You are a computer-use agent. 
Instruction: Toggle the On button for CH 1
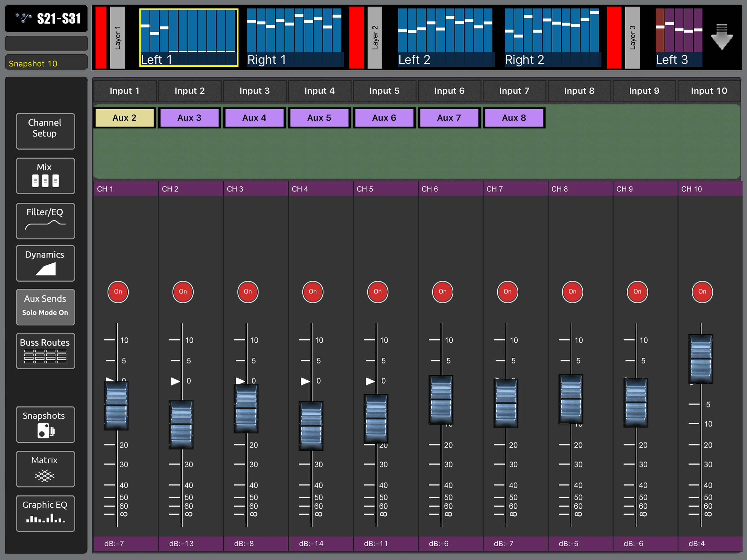(118, 292)
